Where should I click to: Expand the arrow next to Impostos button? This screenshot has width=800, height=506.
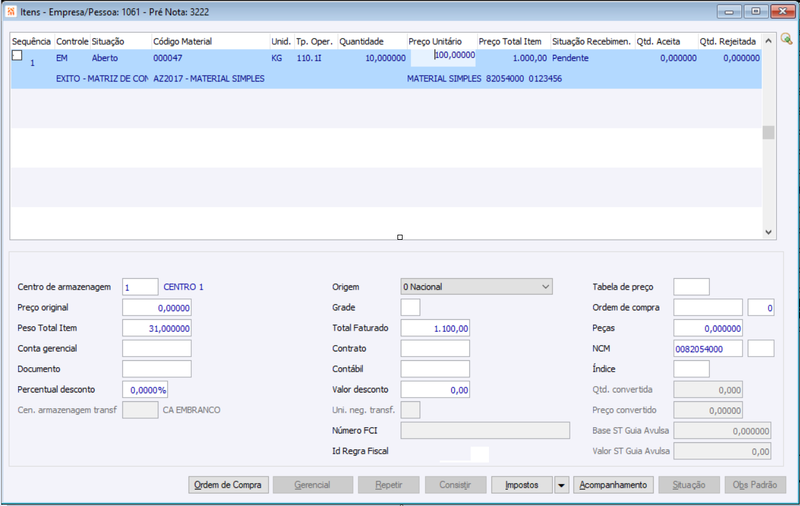point(561,485)
